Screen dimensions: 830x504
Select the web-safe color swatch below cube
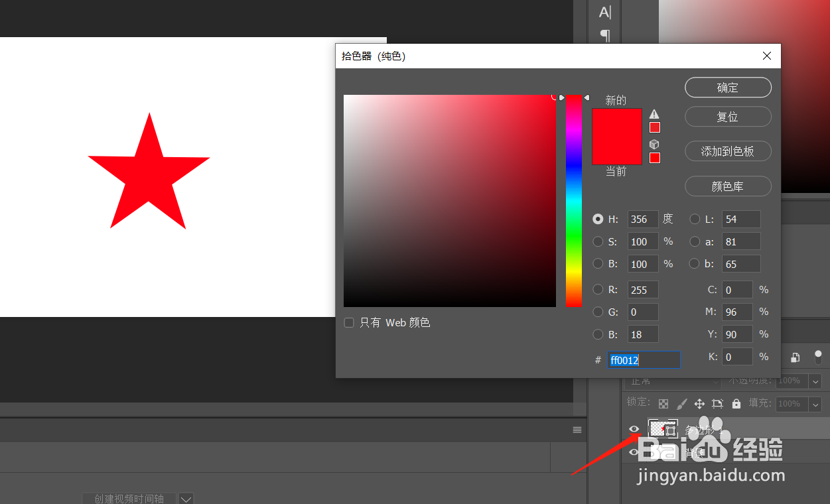[655, 158]
